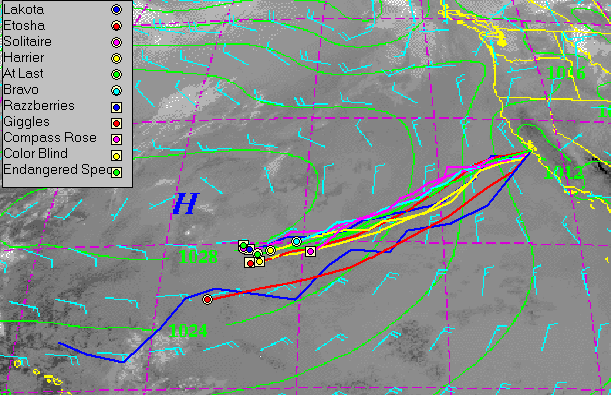Click the blue H high-pressure symbol

click(186, 203)
